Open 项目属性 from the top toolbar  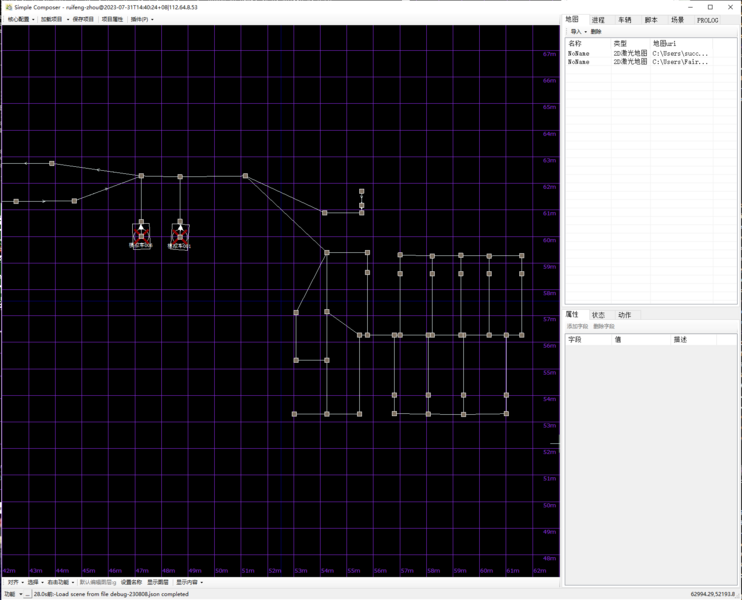pyautogui.click(x=112, y=19)
